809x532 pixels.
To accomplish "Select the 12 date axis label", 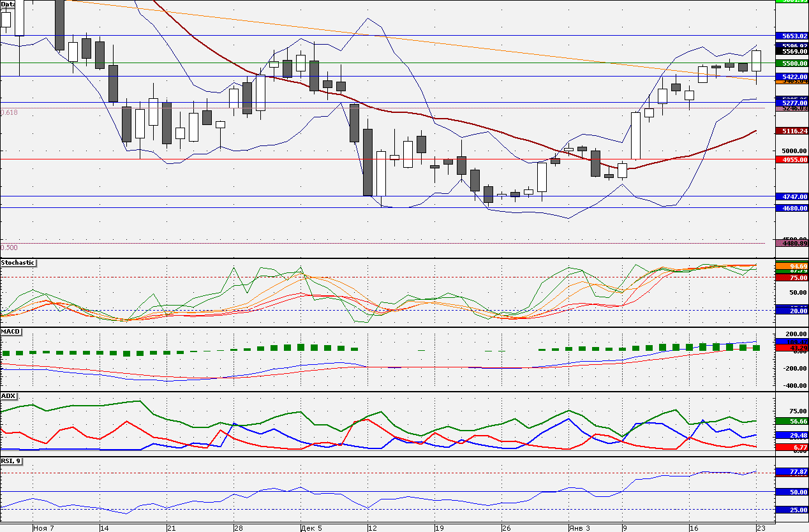I will point(372,528).
